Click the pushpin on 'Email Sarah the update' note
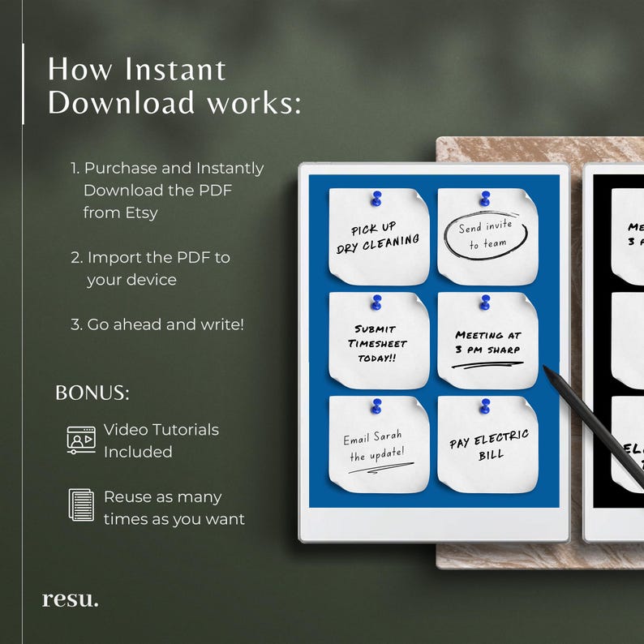 [376, 406]
